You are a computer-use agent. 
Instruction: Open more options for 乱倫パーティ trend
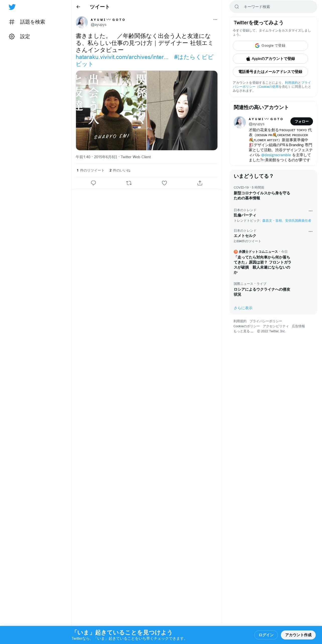[310, 211]
